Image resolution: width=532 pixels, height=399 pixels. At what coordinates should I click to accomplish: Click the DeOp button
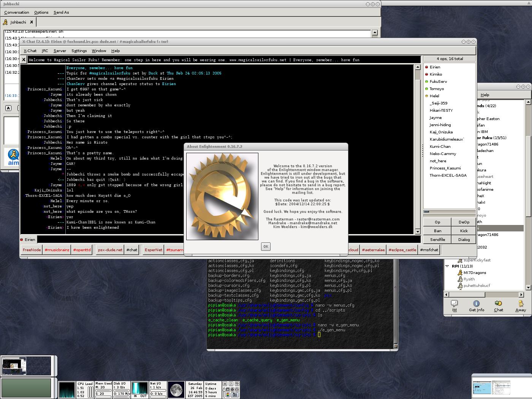(x=464, y=222)
